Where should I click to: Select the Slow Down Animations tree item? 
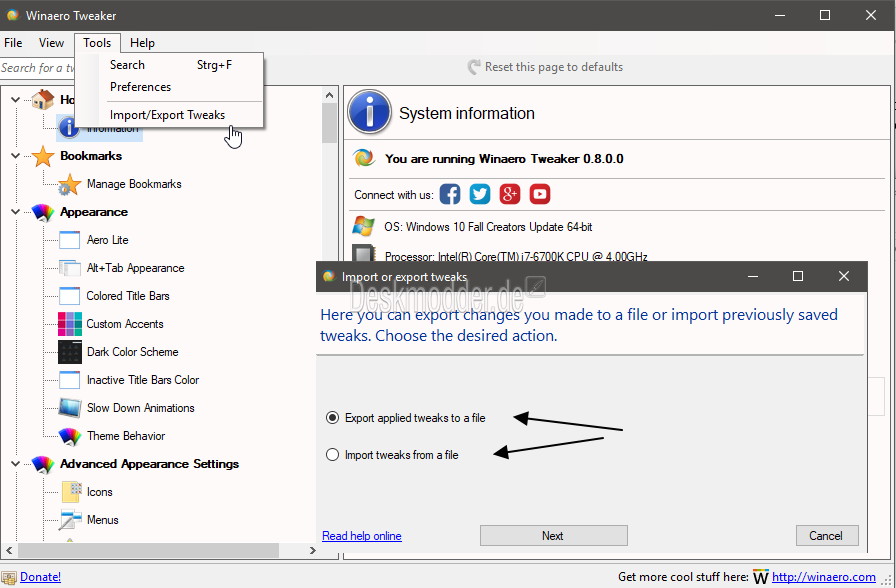[141, 408]
